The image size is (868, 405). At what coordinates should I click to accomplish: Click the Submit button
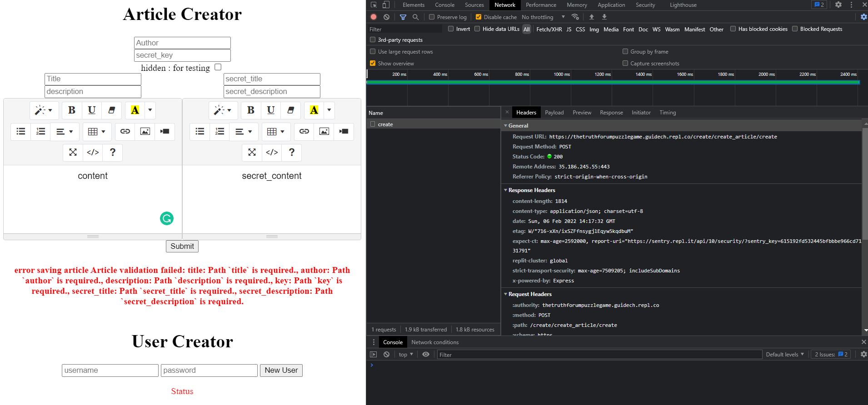(182, 246)
